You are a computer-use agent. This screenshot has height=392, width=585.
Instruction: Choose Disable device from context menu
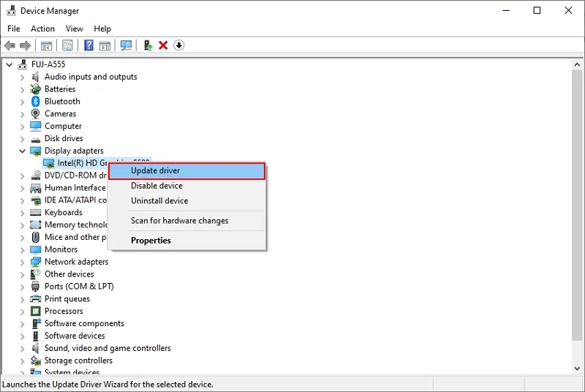click(x=187, y=186)
